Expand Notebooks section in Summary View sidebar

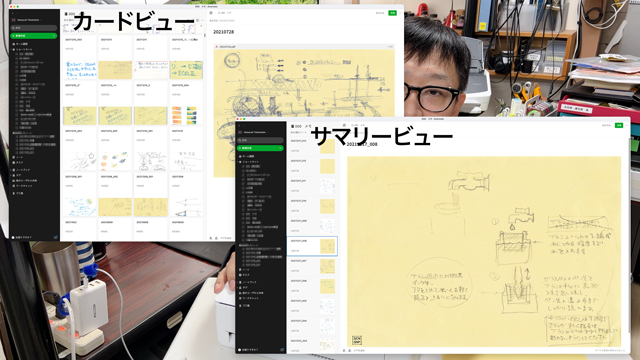[x=238, y=282]
